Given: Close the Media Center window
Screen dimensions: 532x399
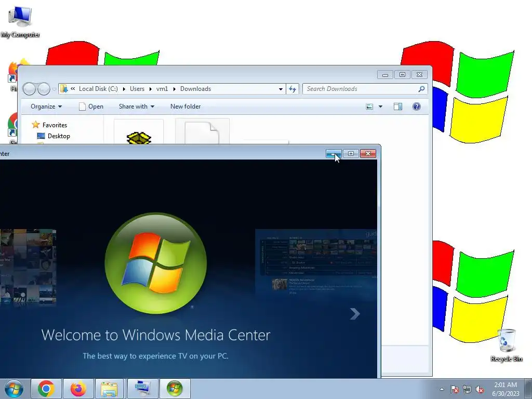Looking at the screenshot, I should (x=368, y=154).
